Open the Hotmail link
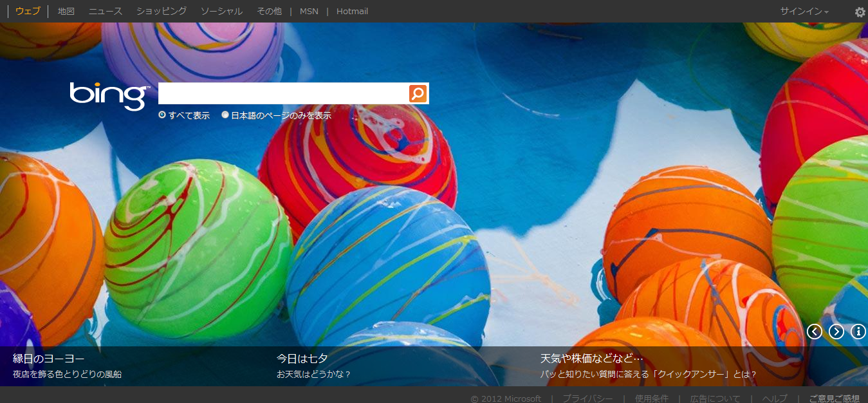 point(352,12)
